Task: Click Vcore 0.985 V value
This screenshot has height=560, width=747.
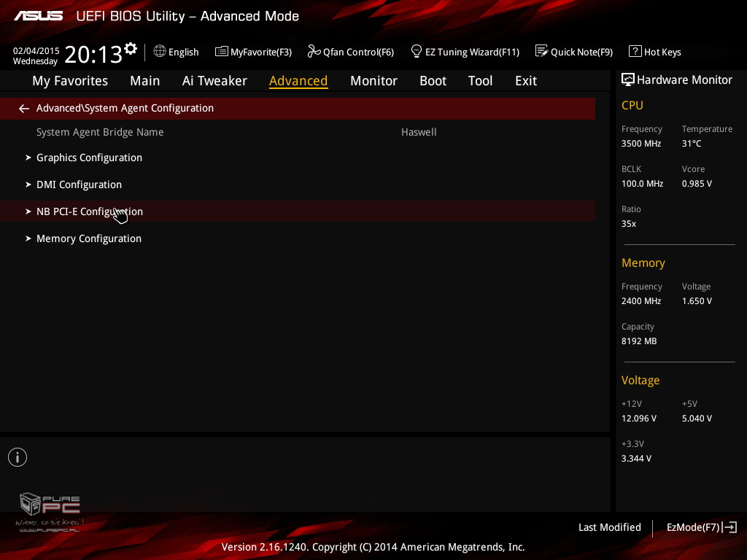Action: click(x=697, y=183)
